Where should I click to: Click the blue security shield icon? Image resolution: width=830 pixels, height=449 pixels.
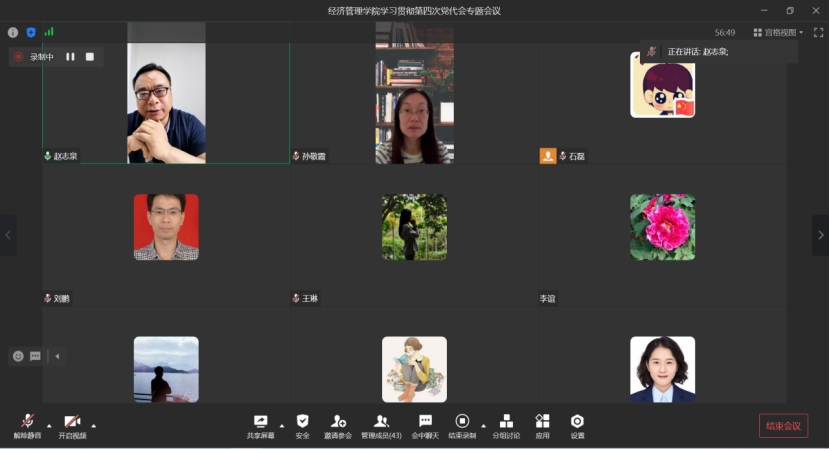click(x=30, y=32)
